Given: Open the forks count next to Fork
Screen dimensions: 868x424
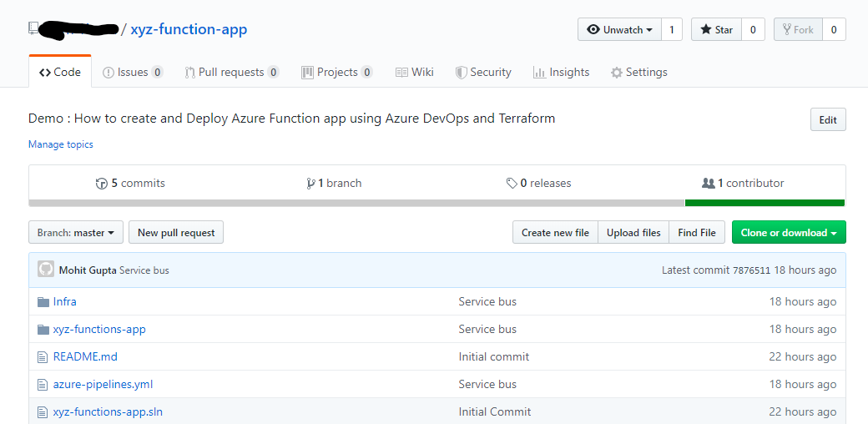Looking at the screenshot, I should (x=834, y=30).
